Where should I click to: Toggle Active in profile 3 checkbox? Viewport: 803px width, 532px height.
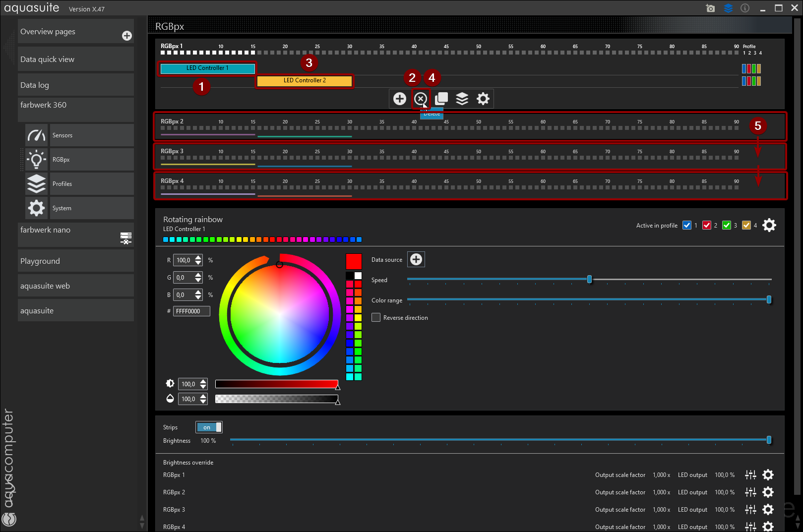coord(727,226)
